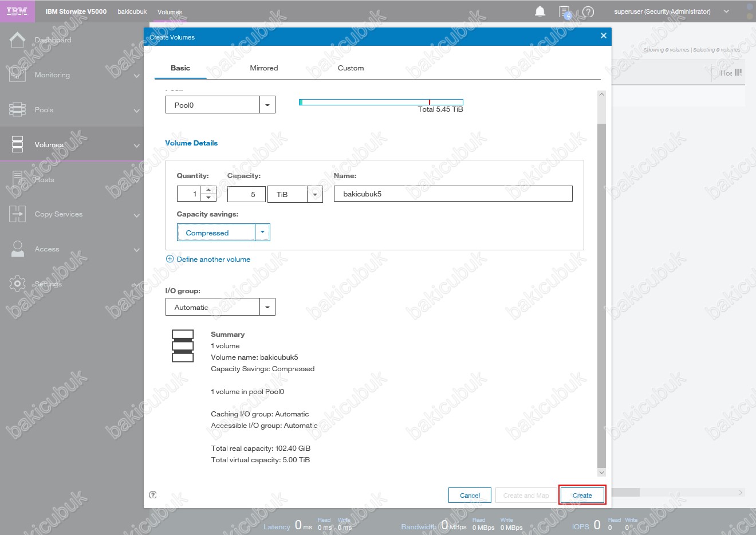
Task: Click the Bandwidth performance label
Action: (x=419, y=527)
